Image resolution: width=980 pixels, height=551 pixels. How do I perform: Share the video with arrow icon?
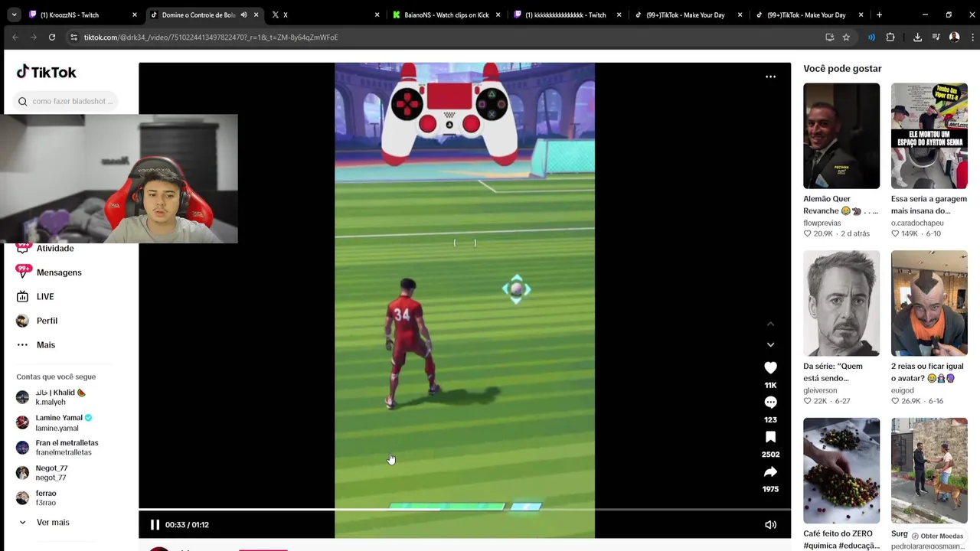pyautogui.click(x=770, y=471)
